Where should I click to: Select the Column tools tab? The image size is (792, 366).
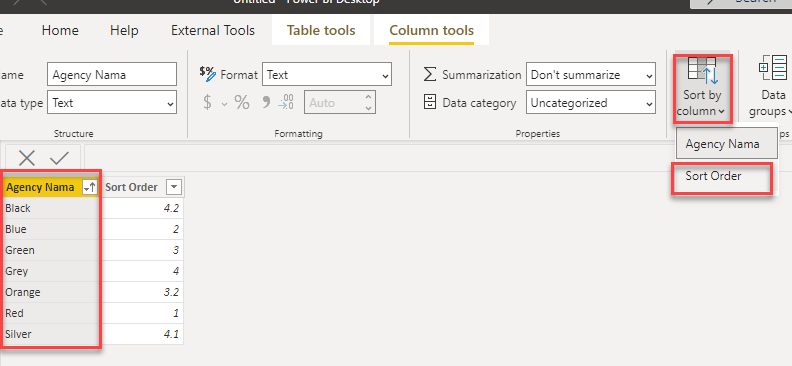tap(431, 30)
